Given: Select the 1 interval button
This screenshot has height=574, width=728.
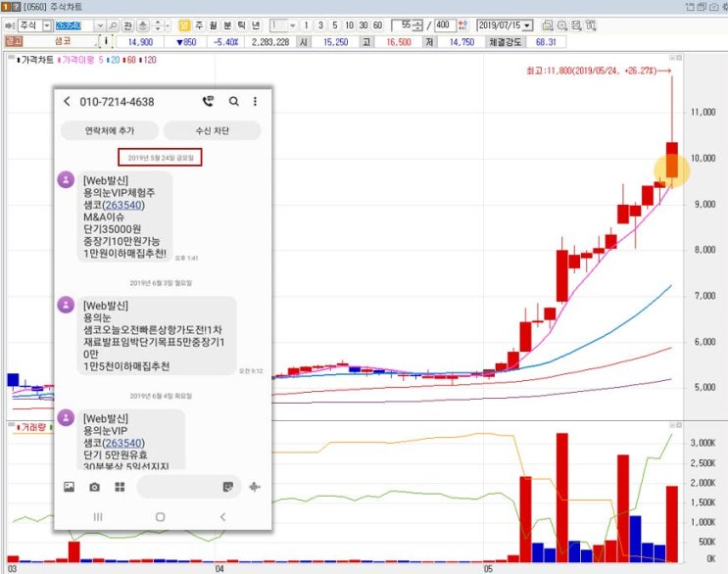Looking at the screenshot, I should (306, 25).
